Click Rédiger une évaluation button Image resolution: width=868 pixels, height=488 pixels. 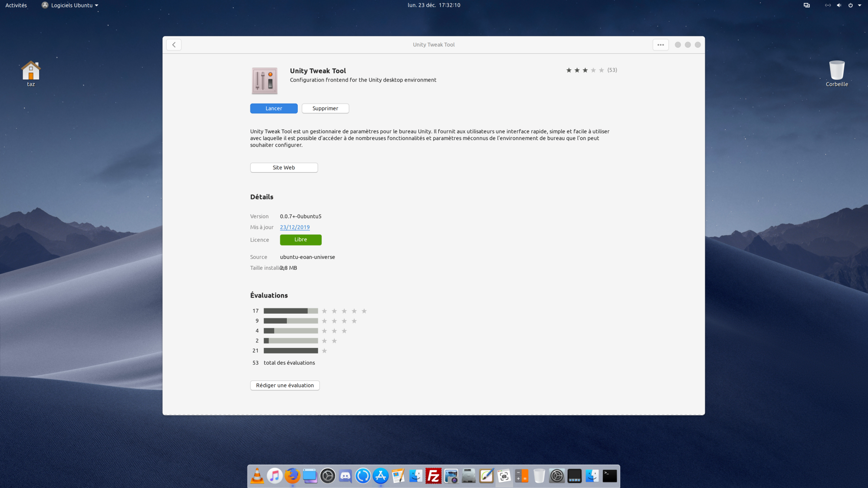point(285,385)
